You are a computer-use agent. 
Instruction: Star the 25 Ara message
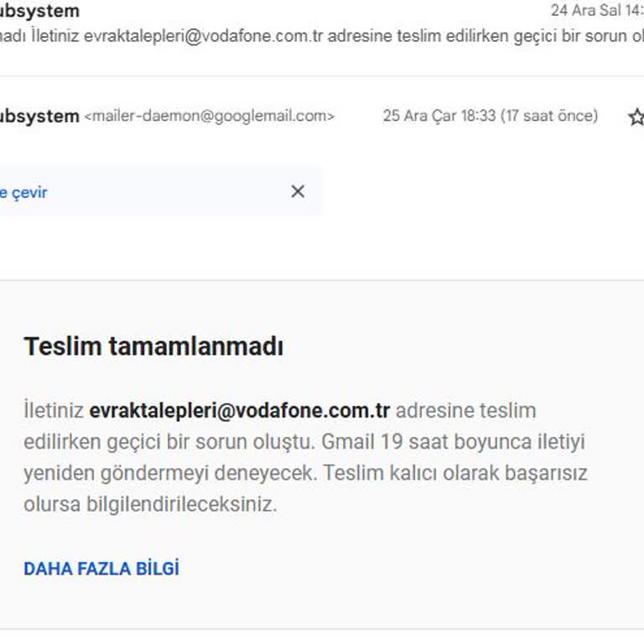pos(636,117)
